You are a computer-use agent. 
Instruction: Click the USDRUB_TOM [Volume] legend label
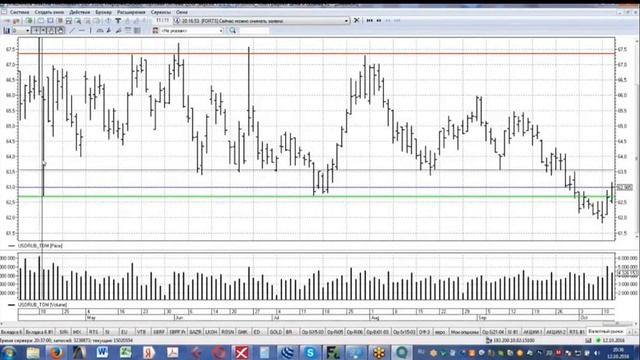(x=42, y=304)
